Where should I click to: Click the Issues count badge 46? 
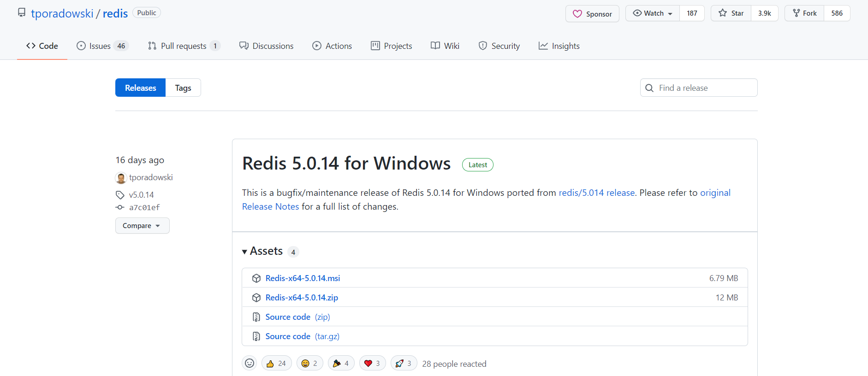coord(121,46)
